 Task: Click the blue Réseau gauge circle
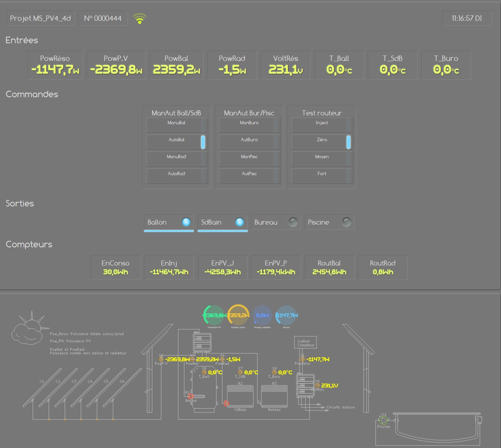click(x=286, y=315)
